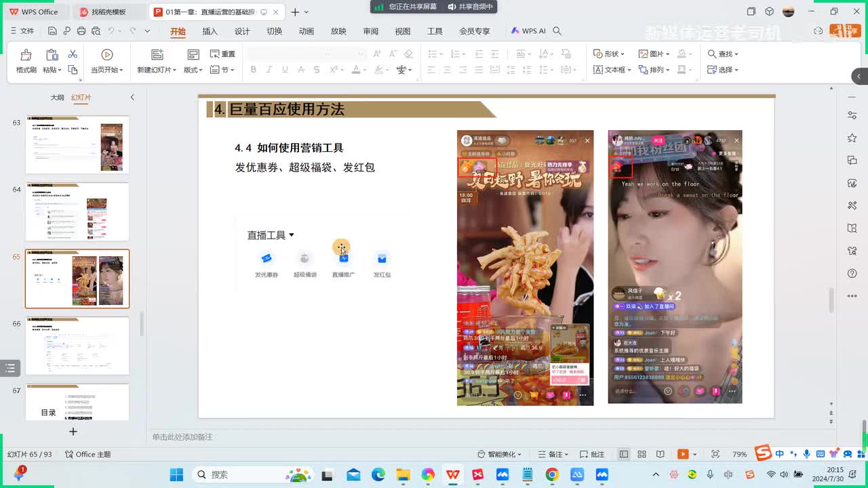
Task: Select slide 63 thumbnail
Action: pos(77,144)
